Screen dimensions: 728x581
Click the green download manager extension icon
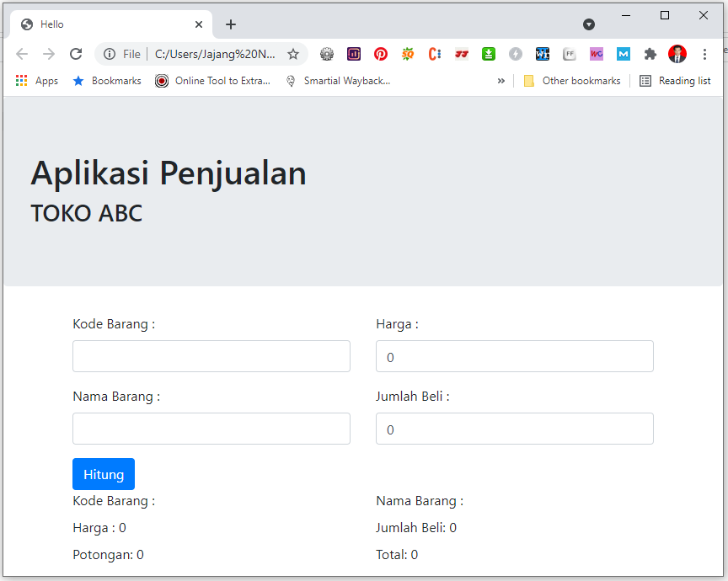(489, 53)
